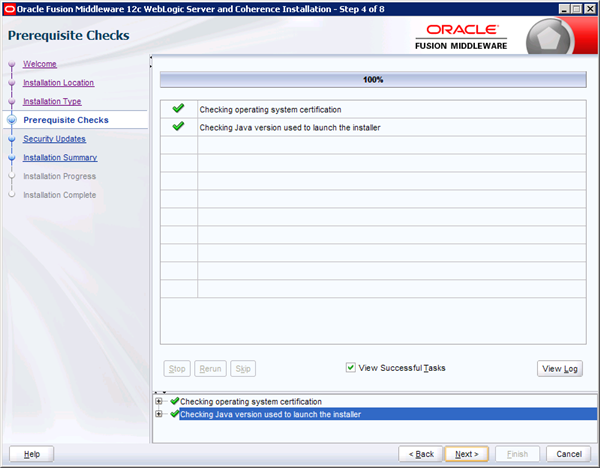600x468 pixels.
Task: Click the Installation Summary step bullet
Action: (x=12, y=157)
